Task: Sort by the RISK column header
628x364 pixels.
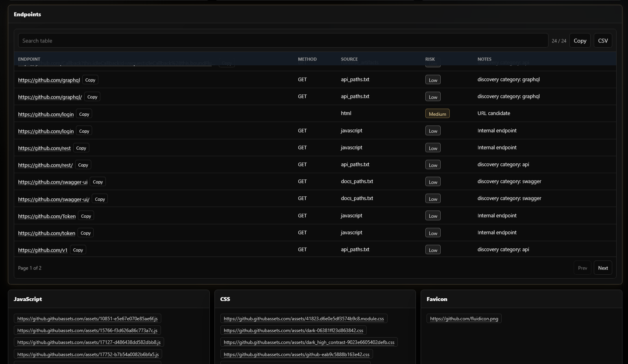Action: pos(430,59)
